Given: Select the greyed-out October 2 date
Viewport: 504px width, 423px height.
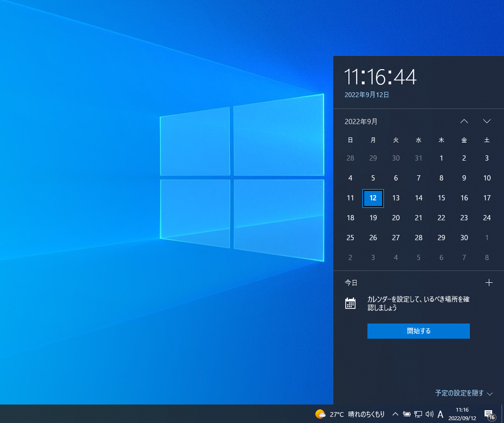Looking at the screenshot, I should (x=350, y=258).
